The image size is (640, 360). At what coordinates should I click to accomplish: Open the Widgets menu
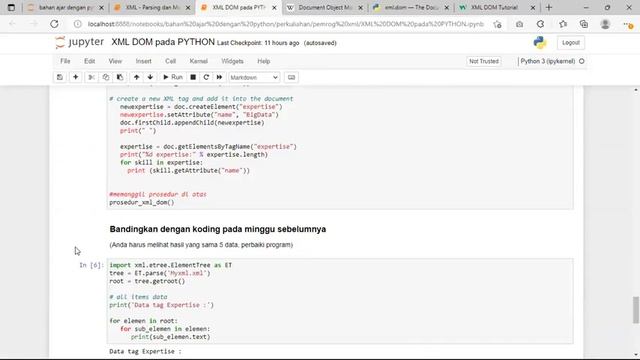(x=232, y=61)
